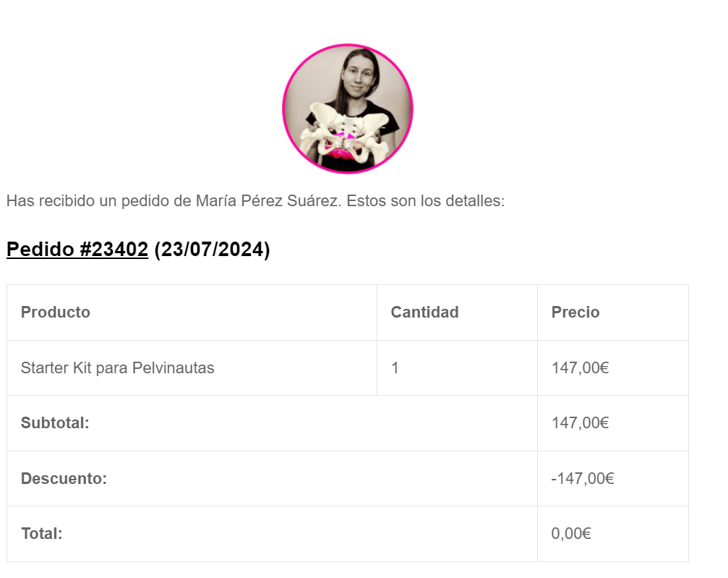Click the woman's face in the logo image

[x=358, y=75]
